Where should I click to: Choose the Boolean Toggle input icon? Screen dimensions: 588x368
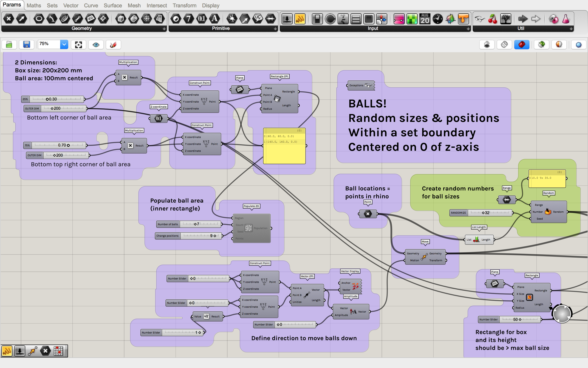(317, 19)
